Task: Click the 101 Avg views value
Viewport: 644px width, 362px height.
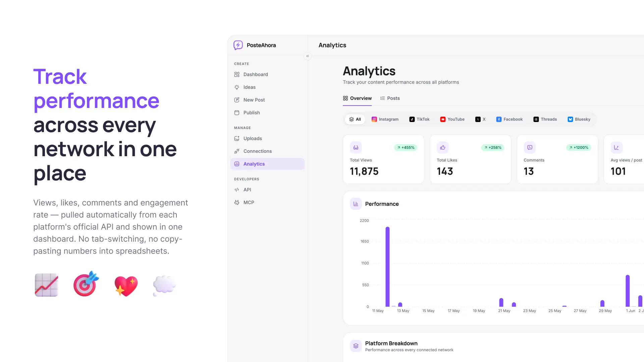Action: point(618,171)
